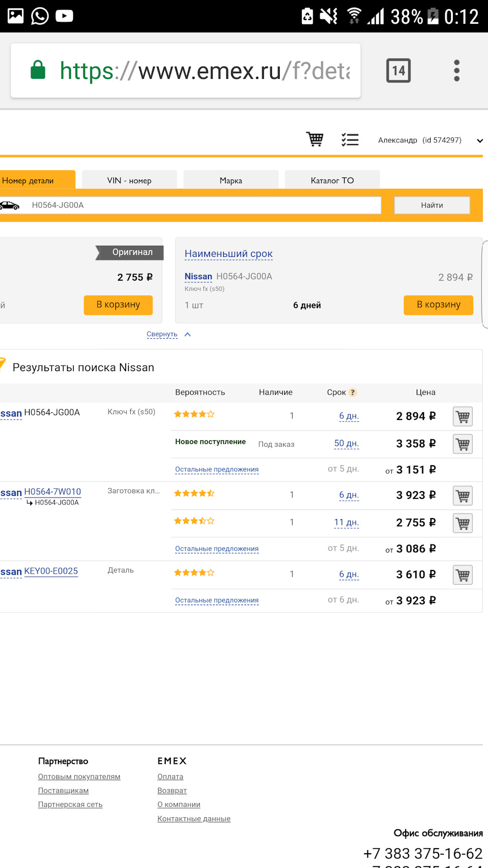The height and width of the screenshot is (868, 488).
Task: Open Оплата footer link
Action: click(170, 776)
